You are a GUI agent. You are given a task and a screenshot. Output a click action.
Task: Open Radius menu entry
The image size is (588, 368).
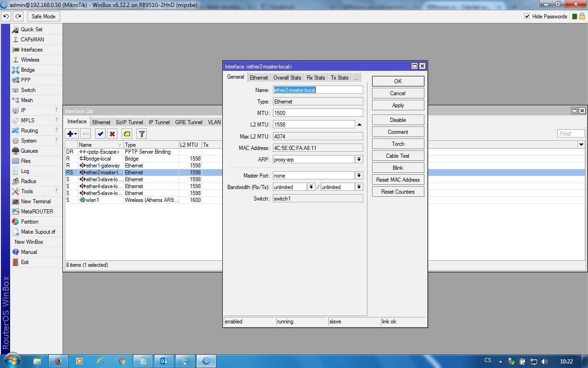click(36, 181)
